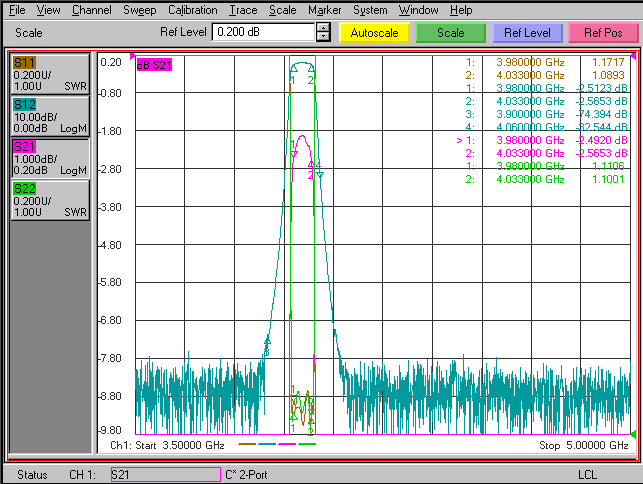Click the Ref Level input field
643x484 pixels.
263,32
